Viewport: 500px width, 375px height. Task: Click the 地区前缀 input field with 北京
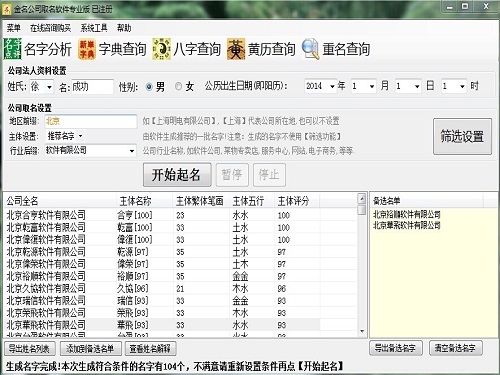[x=91, y=121]
